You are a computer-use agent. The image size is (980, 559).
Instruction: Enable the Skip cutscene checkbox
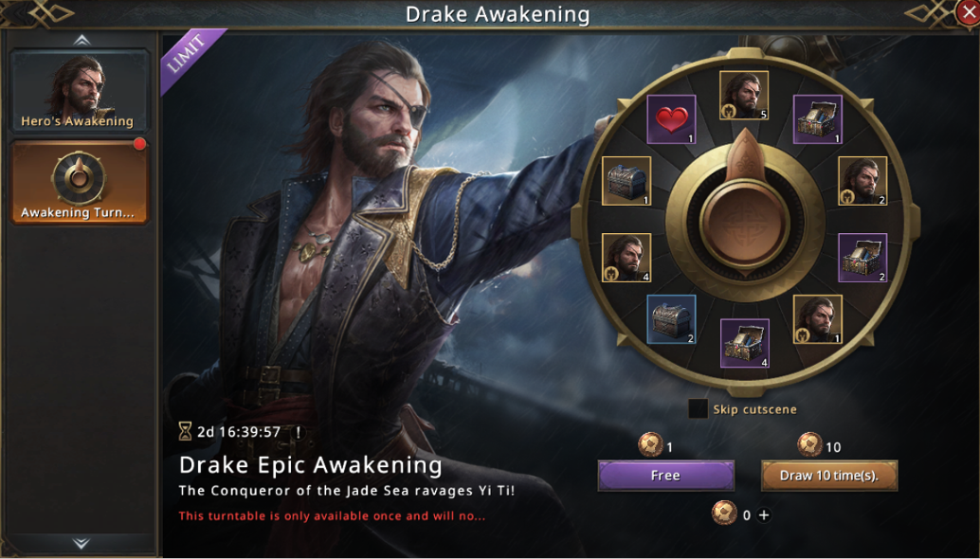(698, 409)
